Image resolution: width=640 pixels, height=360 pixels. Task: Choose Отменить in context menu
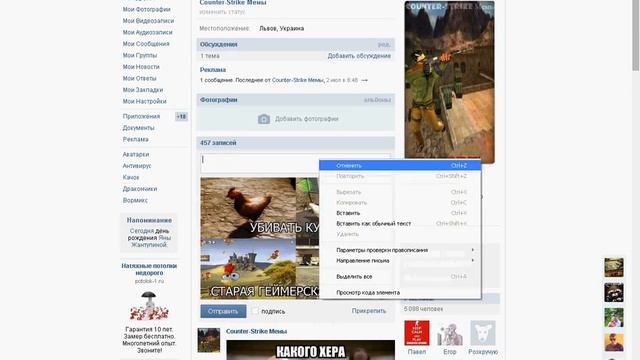pyautogui.click(x=400, y=166)
